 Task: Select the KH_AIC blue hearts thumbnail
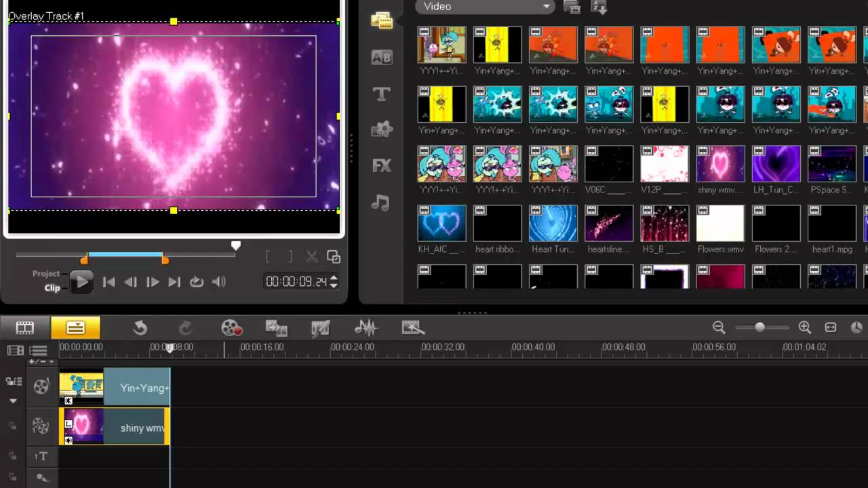pyautogui.click(x=442, y=224)
